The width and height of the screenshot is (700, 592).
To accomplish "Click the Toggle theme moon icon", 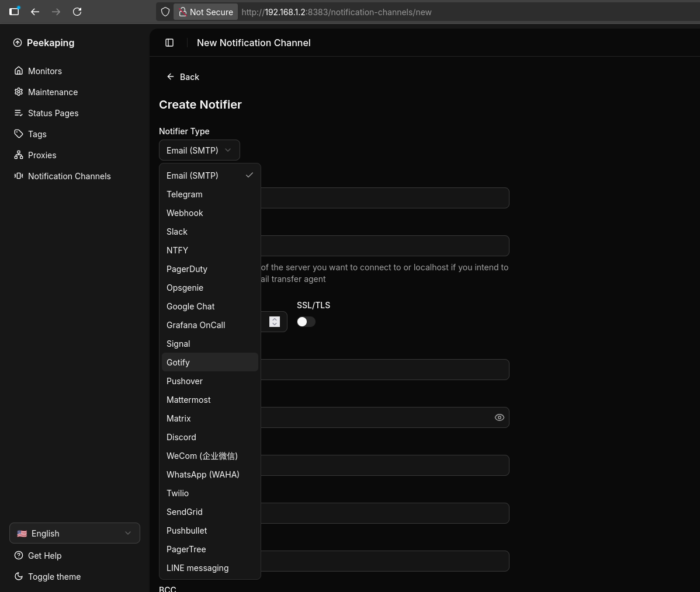I will click(19, 577).
